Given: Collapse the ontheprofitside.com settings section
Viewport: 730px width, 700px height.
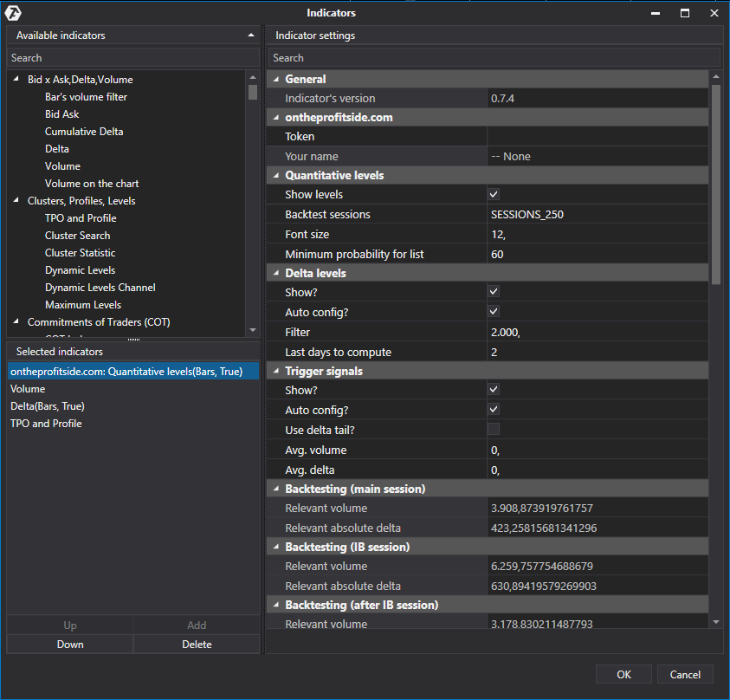Looking at the screenshot, I should coord(276,117).
